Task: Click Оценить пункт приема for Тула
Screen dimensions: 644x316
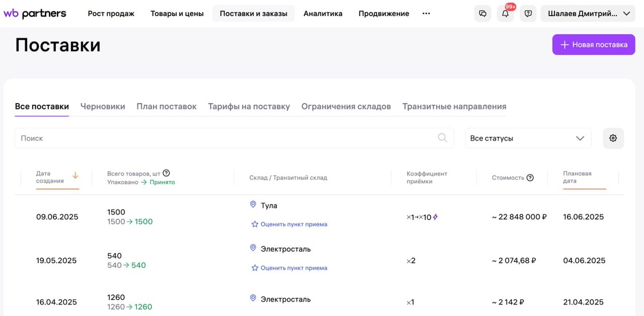Action: [x=294, y=224]
